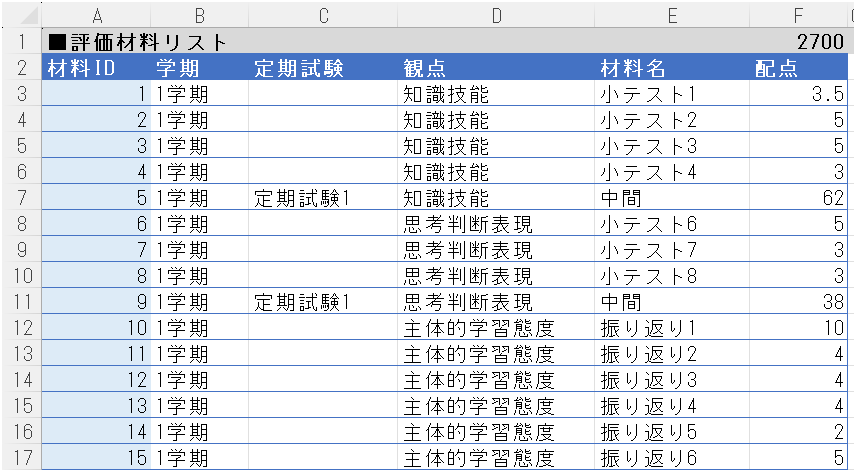The image size is (856, 472).
Task: Select the score cell showing 62
Action: click(x=798, y=198)
